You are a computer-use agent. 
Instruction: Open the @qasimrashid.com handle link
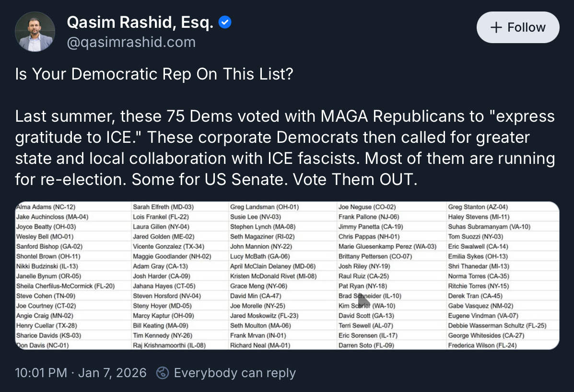click(x=131, y=42)
